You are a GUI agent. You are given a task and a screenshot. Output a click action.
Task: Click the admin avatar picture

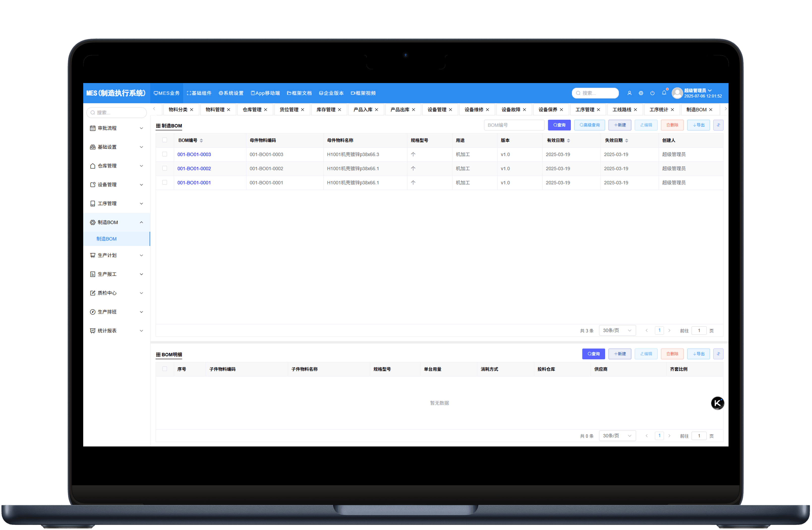pos(677,93)
